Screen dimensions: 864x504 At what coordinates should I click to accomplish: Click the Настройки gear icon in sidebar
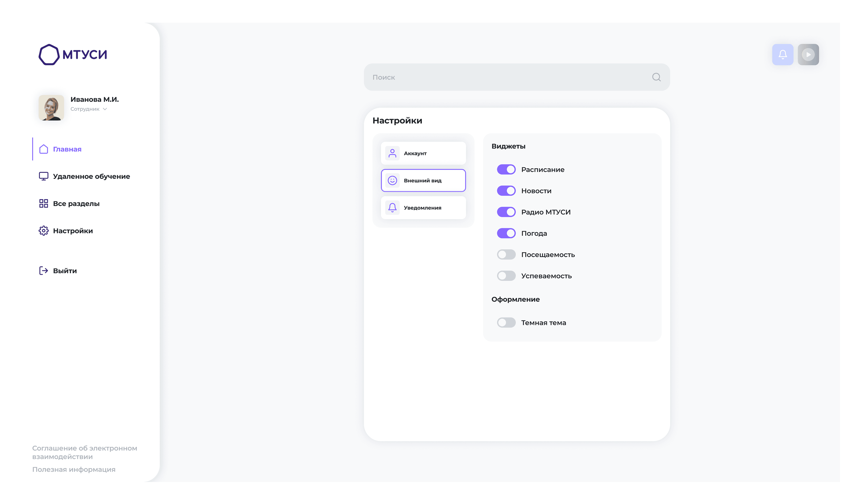click(44, 231)
